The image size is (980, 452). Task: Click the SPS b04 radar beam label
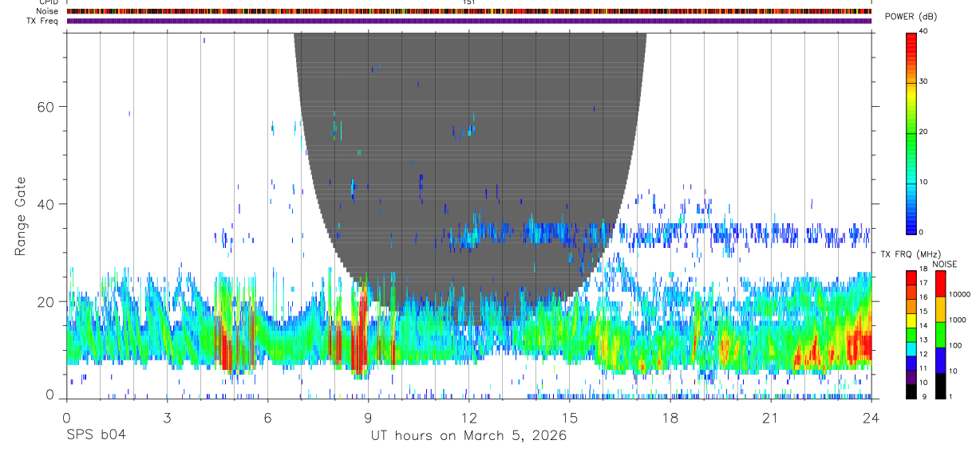pyautogui.click(x=96, y=435)
